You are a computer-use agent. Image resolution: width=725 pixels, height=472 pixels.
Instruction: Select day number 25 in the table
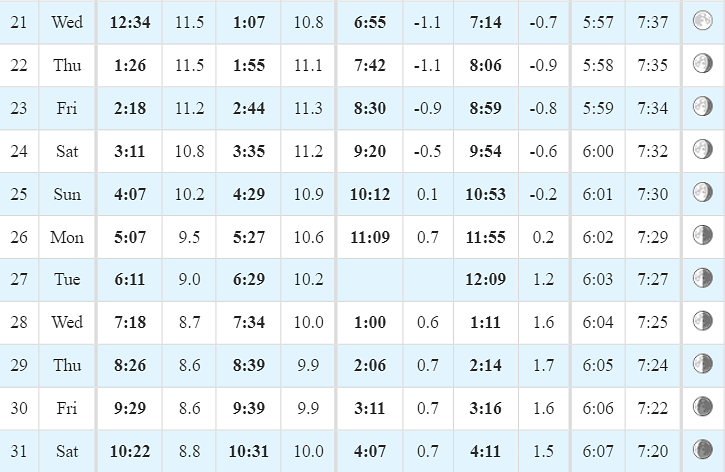tap(19, 194)
